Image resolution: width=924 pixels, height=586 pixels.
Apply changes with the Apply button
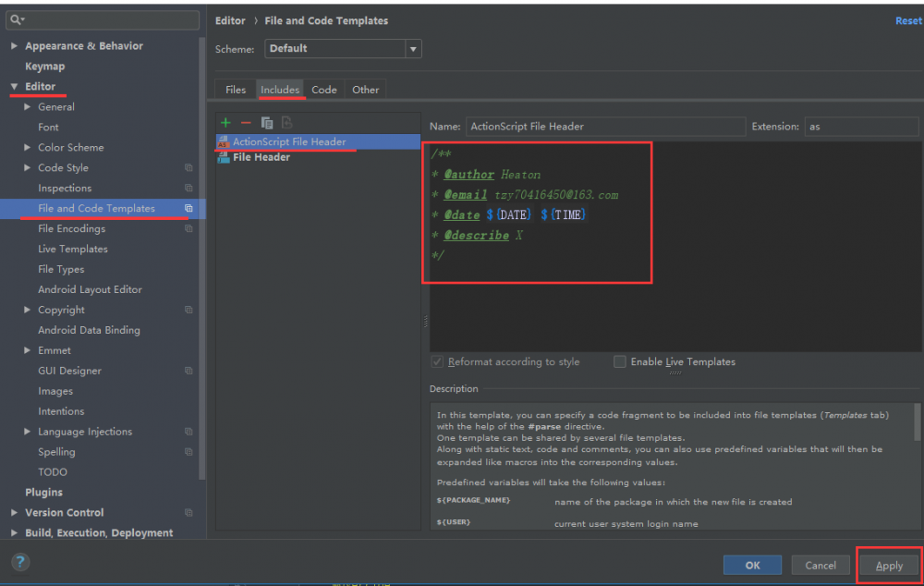887,565
